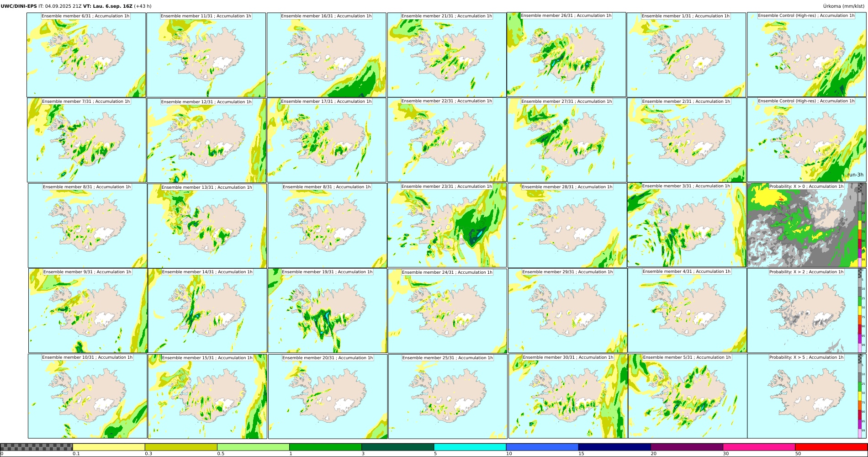Choose the Ensemble member 17/31 map
This screenshot has height=457, width=868.
click(x=327, y=140)
